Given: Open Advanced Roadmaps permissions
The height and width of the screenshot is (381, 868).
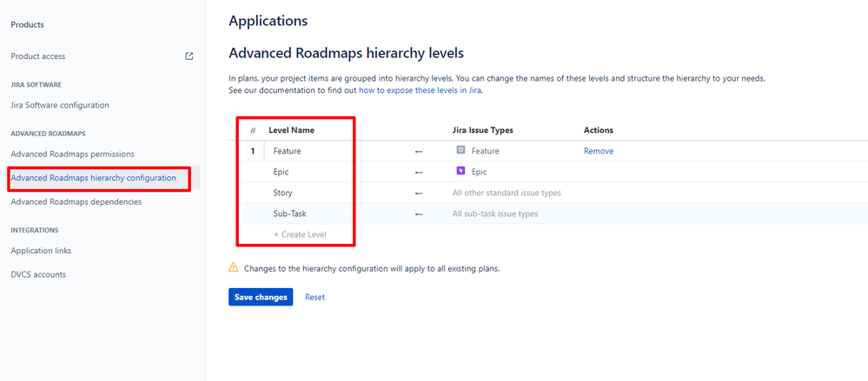Looking at the screenshot, I should [72, 154].
